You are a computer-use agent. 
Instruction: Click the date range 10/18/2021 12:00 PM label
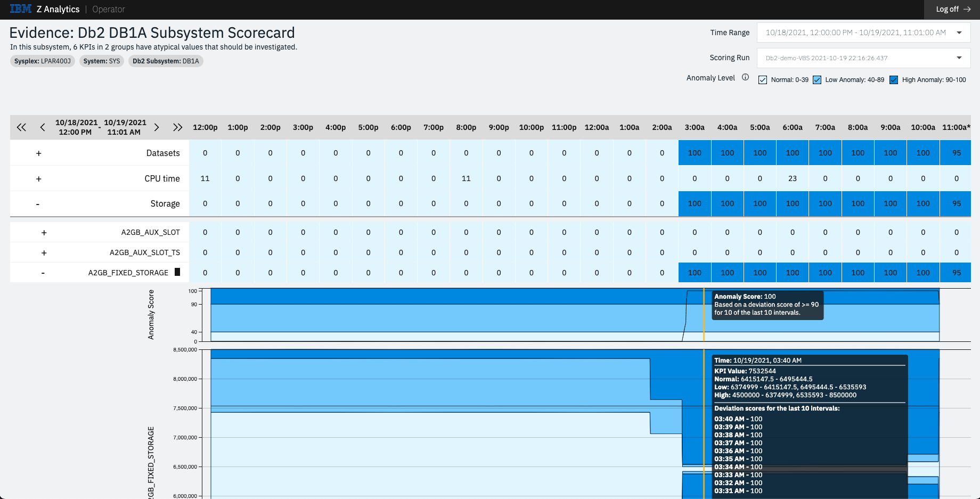76,127
